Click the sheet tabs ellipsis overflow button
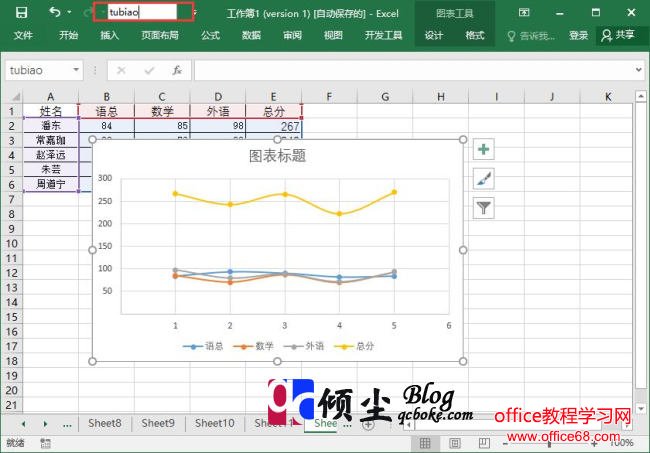650x453 pixels. click(x=67, y=424)
